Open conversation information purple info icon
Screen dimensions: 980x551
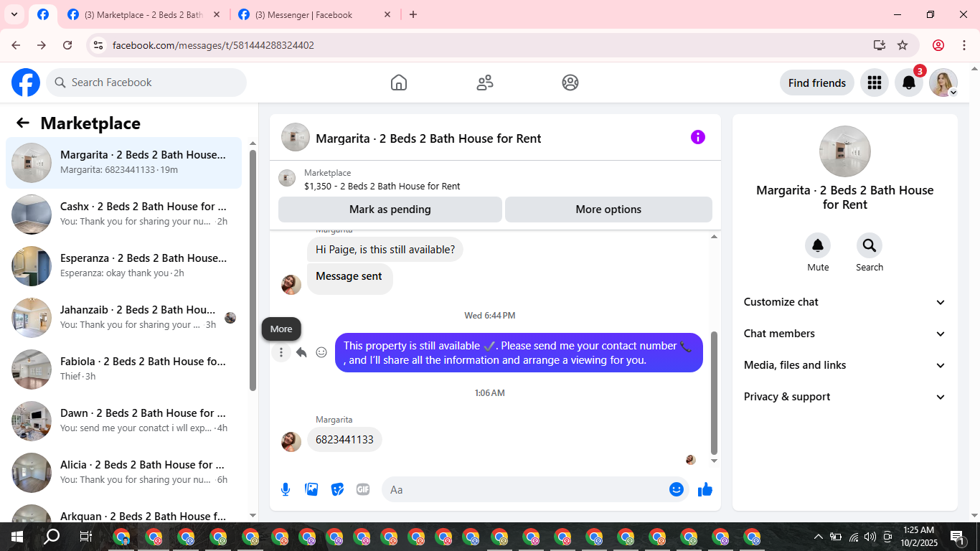[698, 137]
